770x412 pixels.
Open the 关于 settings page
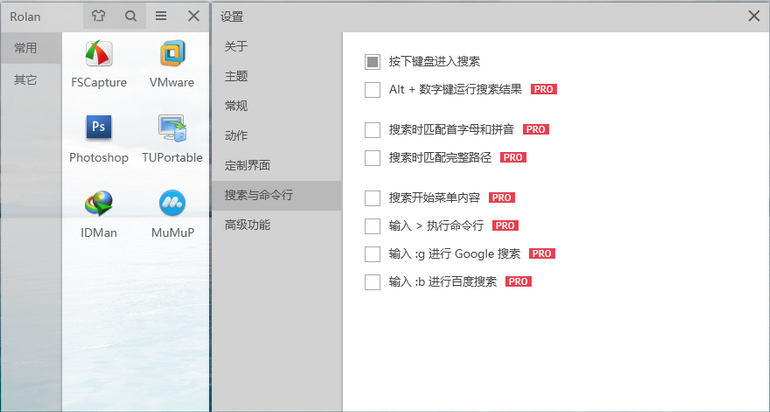click(277, 47)
